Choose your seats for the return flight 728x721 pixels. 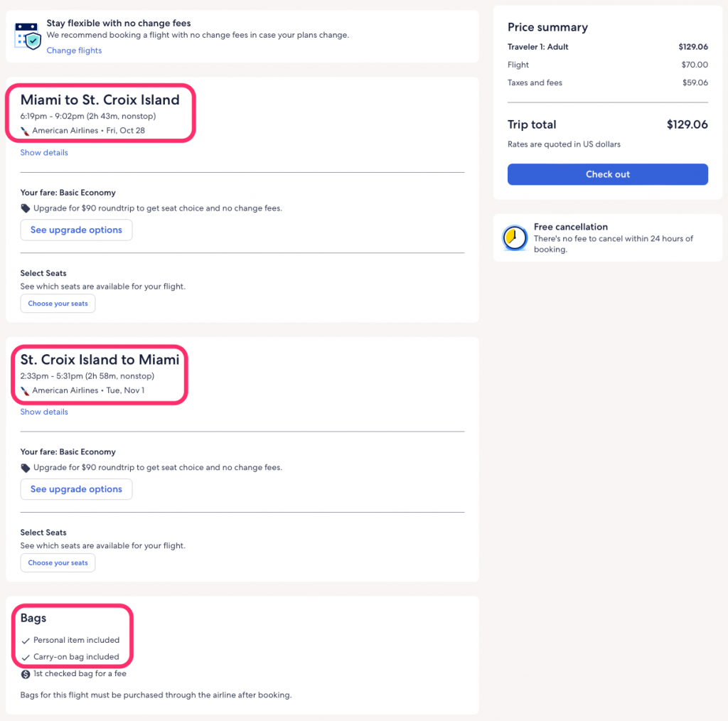pos(58,562)
